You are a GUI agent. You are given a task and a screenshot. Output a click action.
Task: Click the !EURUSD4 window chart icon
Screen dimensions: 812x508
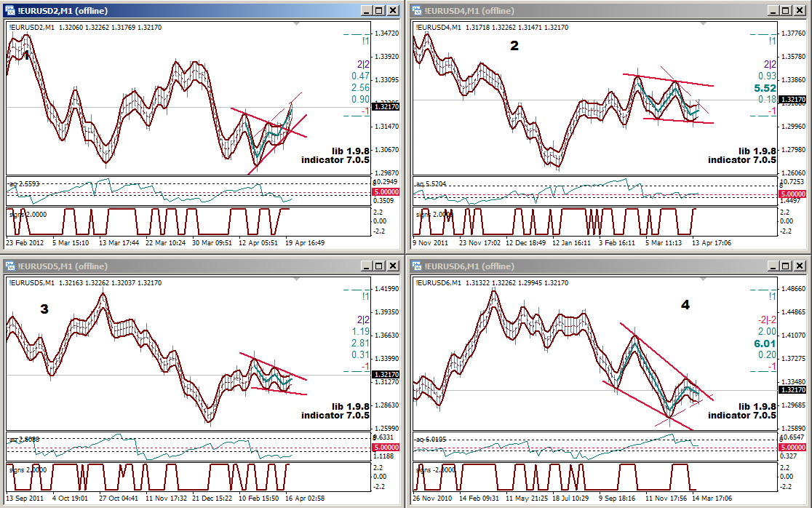point(416,10)
